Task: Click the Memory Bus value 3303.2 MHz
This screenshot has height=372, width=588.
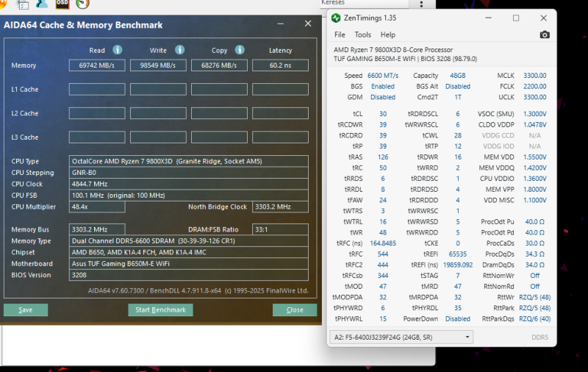Action: point(97,229)
